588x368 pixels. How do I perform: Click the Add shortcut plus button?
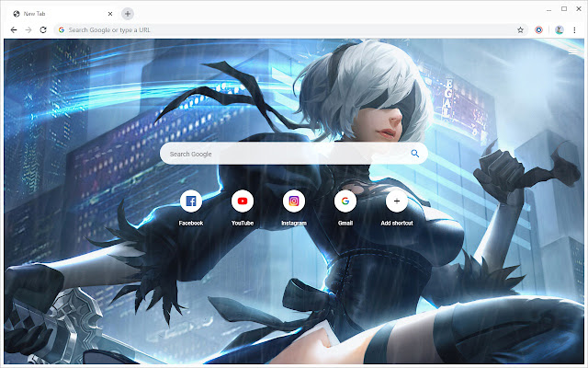pyautogui.click(x=397, y=201)
